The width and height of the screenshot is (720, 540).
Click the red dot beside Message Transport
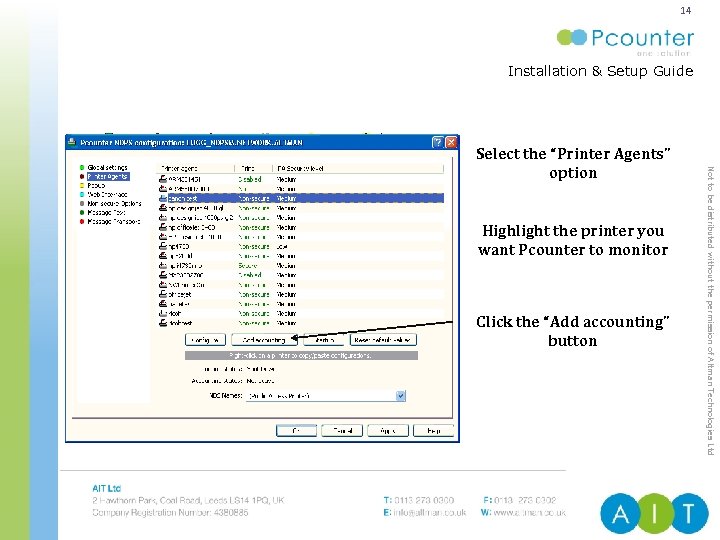click(82, 221)
